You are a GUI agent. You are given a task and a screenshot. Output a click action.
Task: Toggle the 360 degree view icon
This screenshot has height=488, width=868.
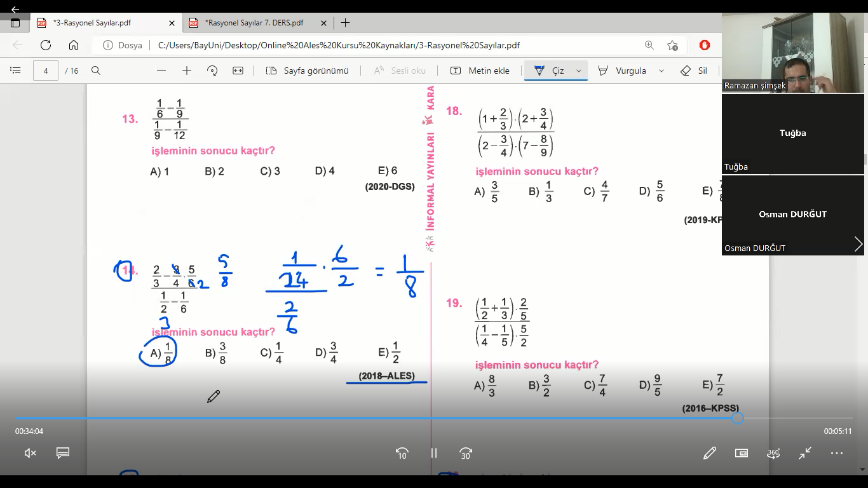(x=773, y=453)
